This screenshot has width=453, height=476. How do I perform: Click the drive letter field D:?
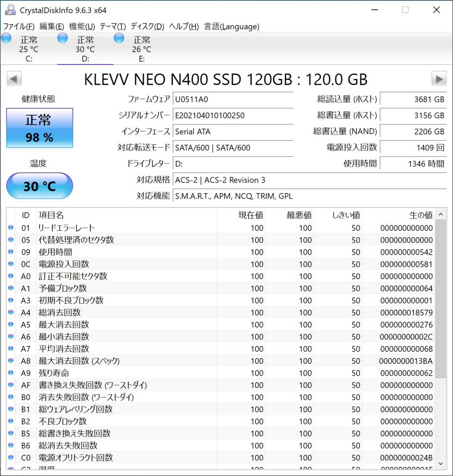pos(233,164)
